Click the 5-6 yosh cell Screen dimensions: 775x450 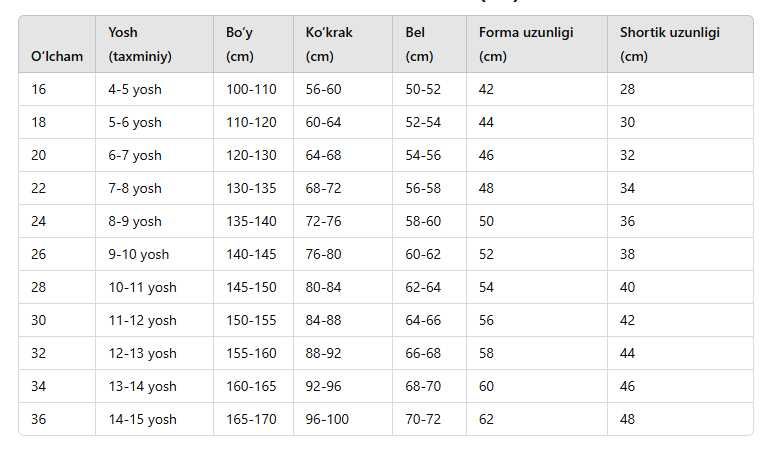(135, 122)
